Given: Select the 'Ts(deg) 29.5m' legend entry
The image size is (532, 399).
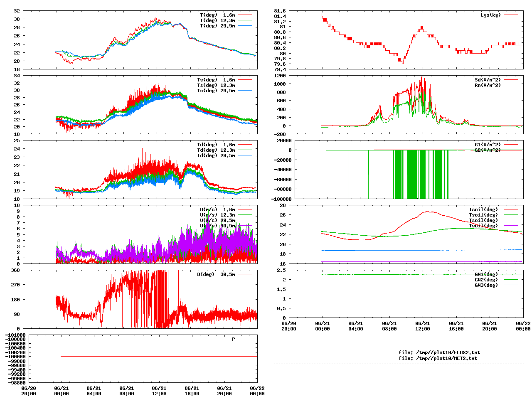Looking at the screenshot, I should pos(216,91).
